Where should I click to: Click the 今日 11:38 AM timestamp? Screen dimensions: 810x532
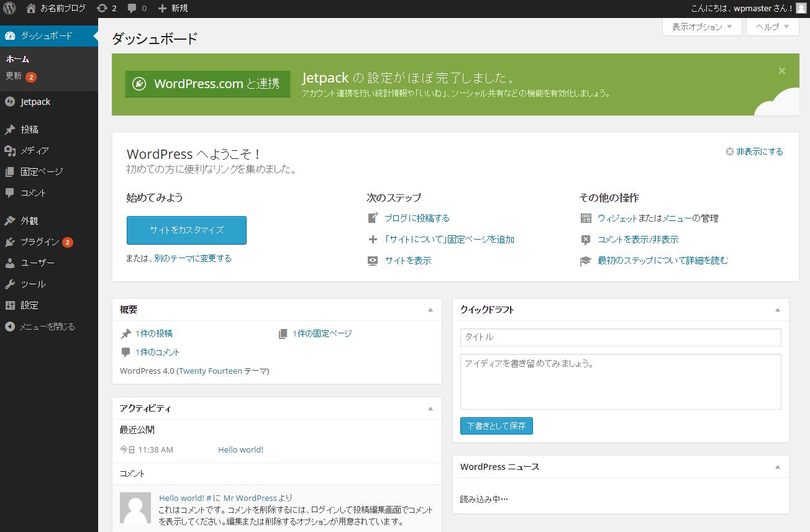click(147, 449)
